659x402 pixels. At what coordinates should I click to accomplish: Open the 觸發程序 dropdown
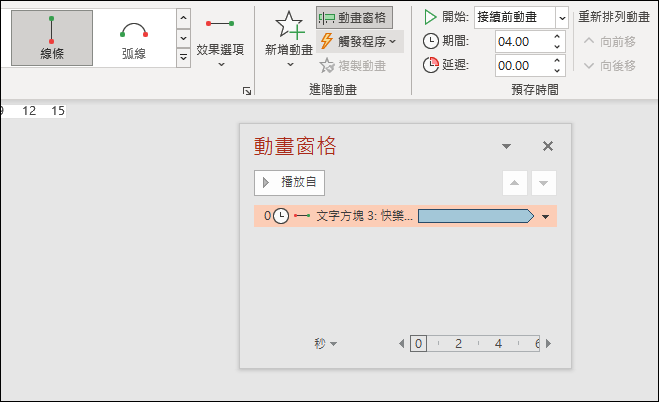(x=360, y=41)
